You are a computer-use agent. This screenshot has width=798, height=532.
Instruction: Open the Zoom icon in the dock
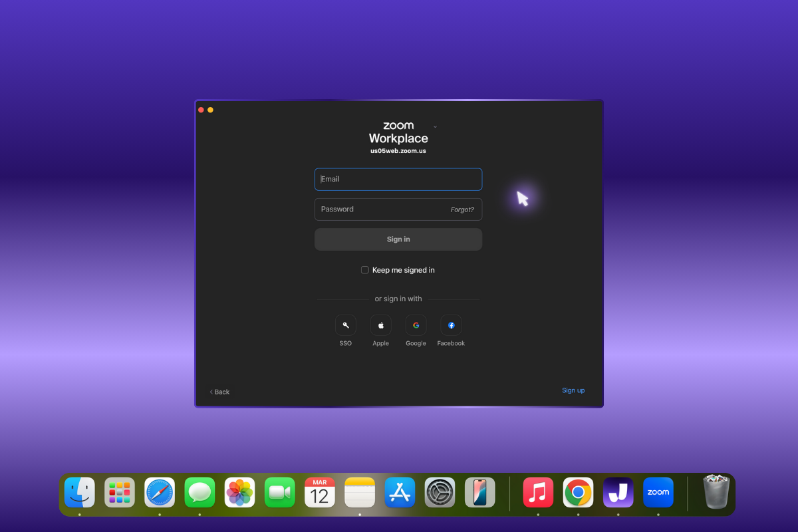tap(658, 493)
